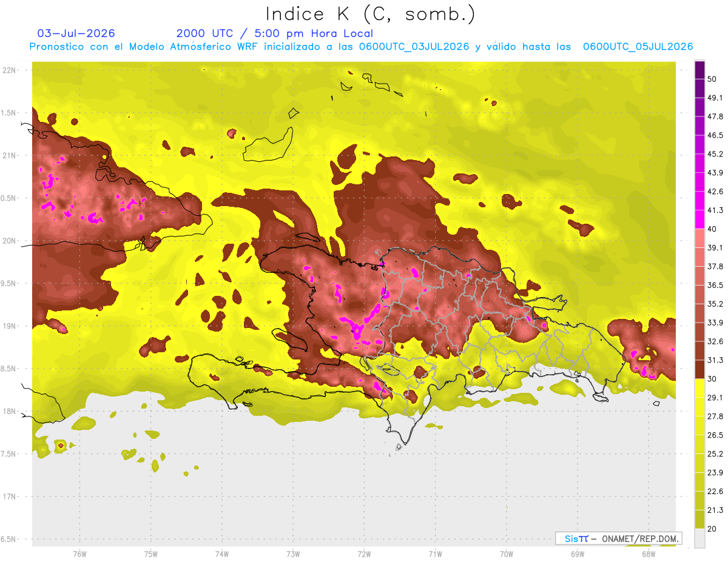Viewport: 728px width, 562px height.
Task: Click the colorbar label "49.1"
Action: (x=715, y=98)
